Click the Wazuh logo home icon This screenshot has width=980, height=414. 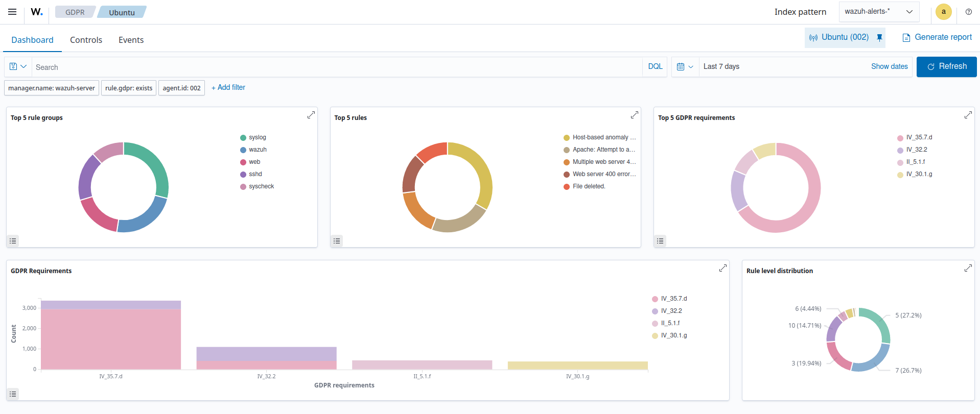point(36,12)
